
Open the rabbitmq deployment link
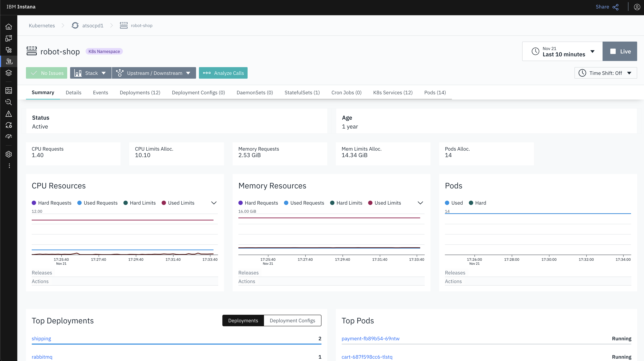[42, 357]
